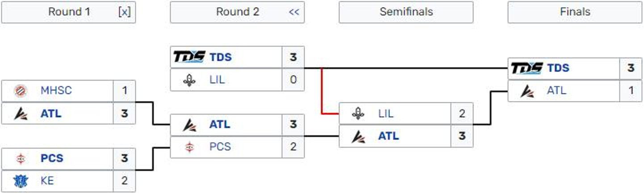Open the KE team link in Round 1
The image size is (644, 194).
click(47, 181)
